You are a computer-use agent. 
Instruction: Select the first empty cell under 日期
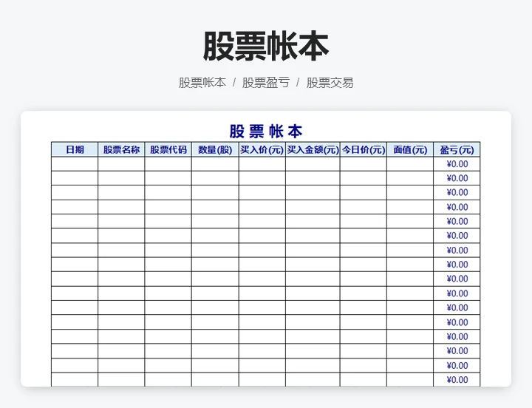click(x=75, y=164)
